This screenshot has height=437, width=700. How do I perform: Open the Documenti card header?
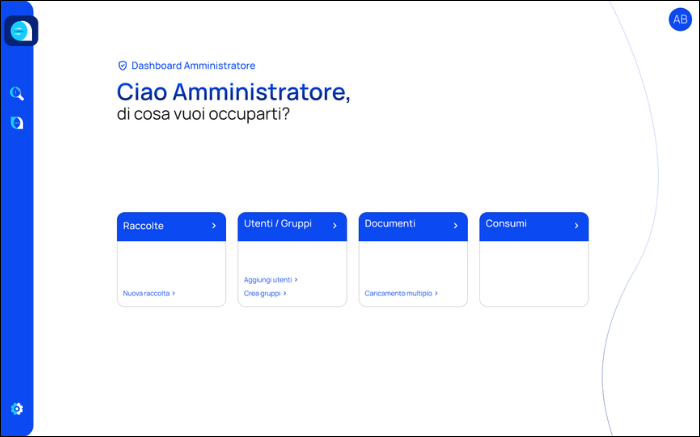pyautogui.click(x=413, y=227)
